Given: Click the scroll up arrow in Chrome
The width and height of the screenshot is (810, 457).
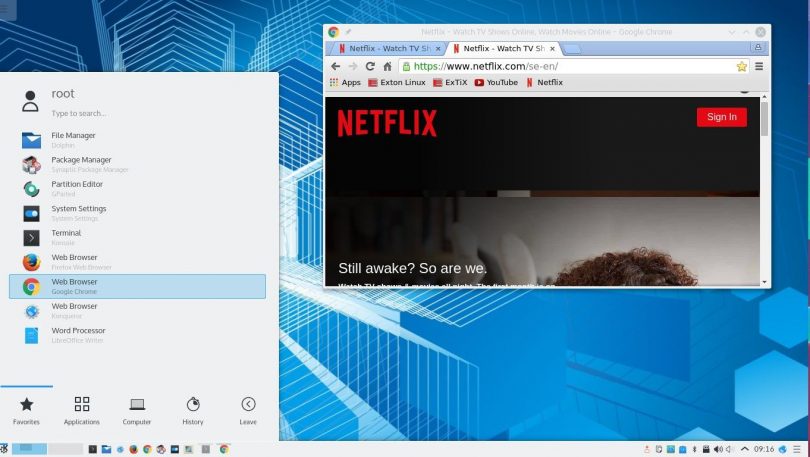Looking at the screenshot, I should click(764, 97).
